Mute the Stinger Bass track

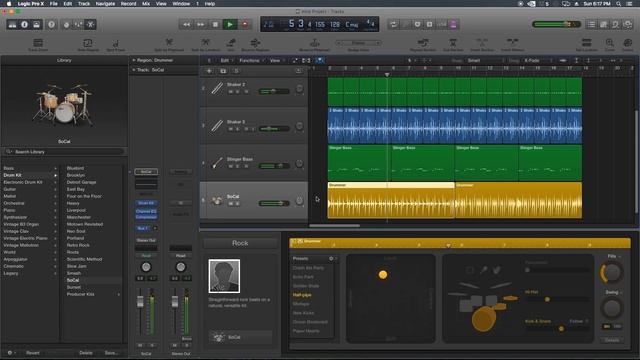pos(231,166)
